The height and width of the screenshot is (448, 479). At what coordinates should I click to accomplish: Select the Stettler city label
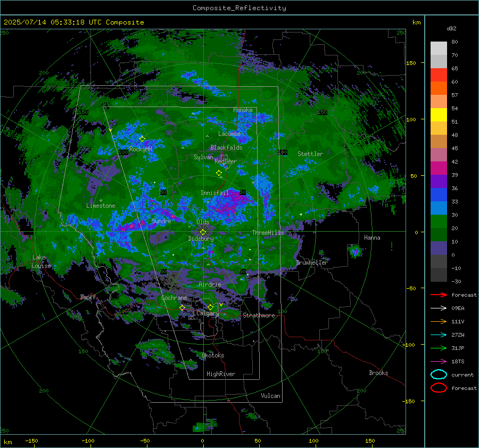pos(310,154)
